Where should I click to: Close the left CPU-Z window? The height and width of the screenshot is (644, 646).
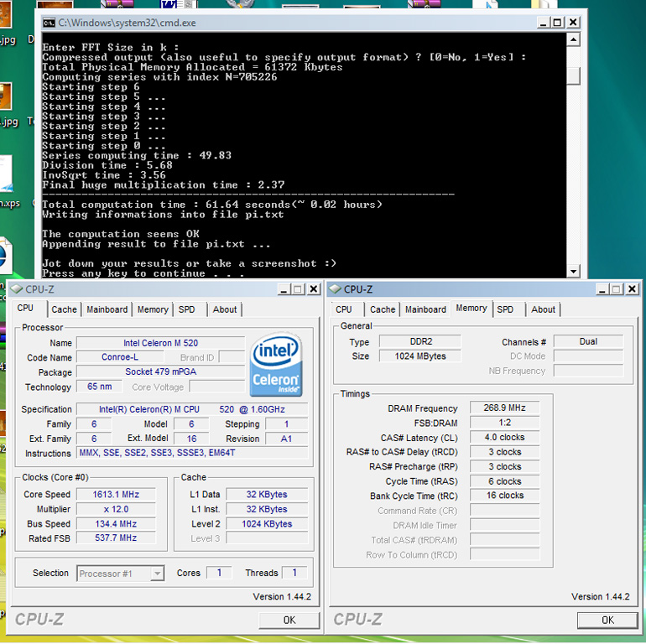[314, 289]
